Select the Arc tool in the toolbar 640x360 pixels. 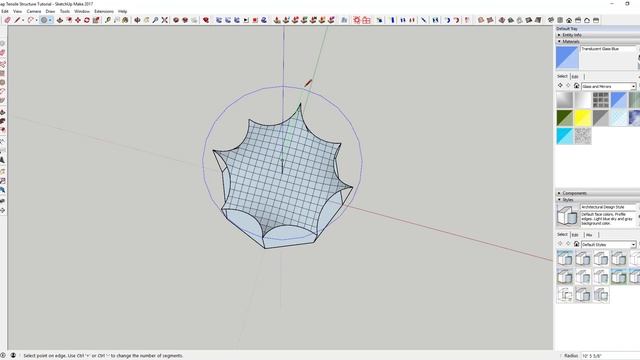(30, 20)
